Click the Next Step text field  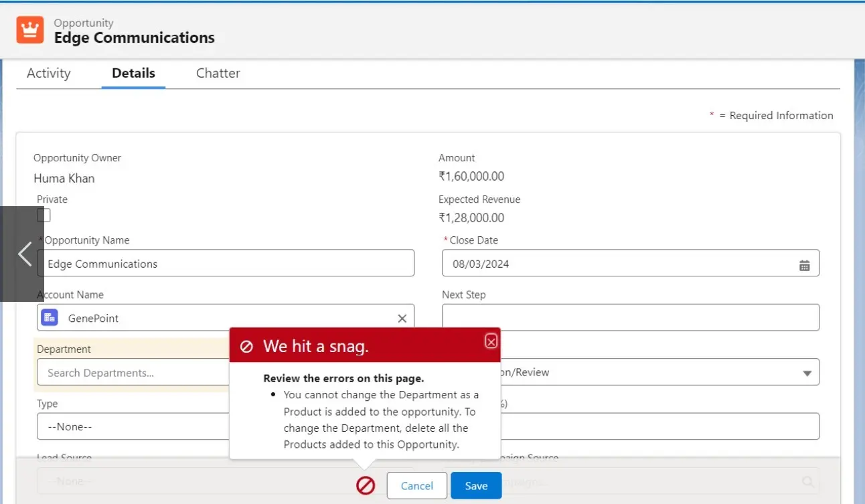pos(630,317)
